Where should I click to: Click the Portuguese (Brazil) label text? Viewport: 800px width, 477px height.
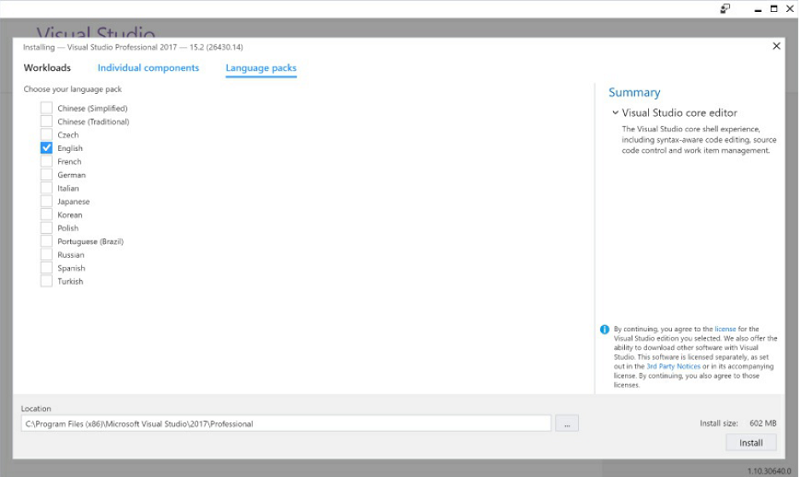click(x=90, y=241)
